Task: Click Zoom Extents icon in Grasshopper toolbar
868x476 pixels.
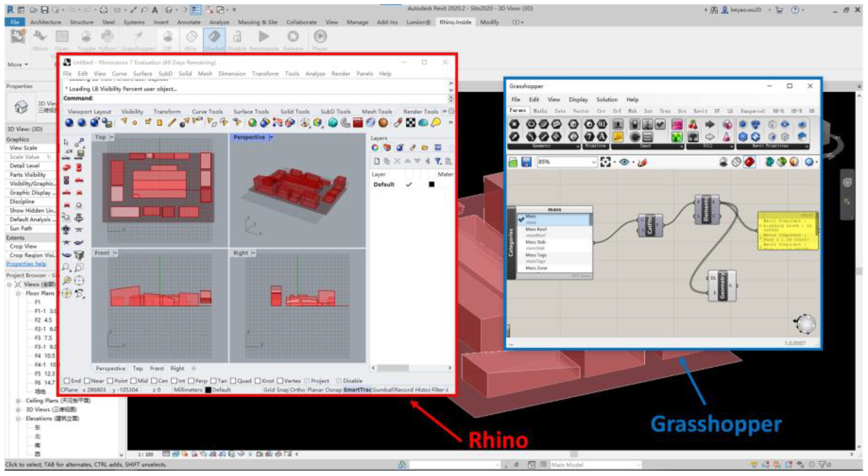Action: (x=605, y=162)
